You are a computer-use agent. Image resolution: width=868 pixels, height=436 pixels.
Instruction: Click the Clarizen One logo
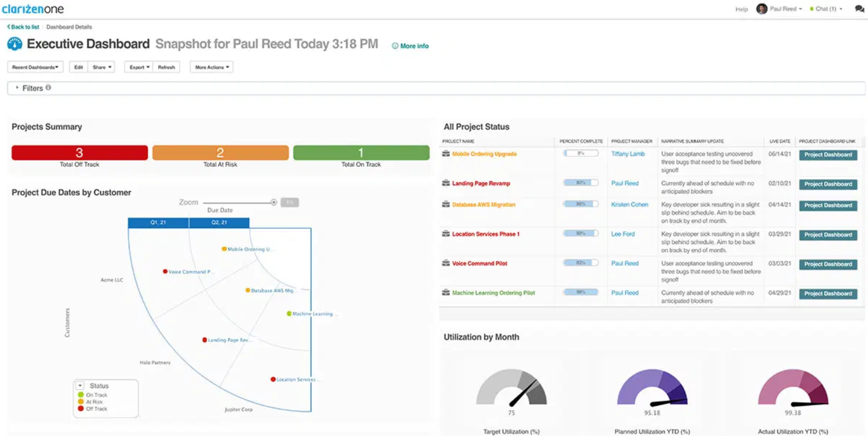(33, 9)
